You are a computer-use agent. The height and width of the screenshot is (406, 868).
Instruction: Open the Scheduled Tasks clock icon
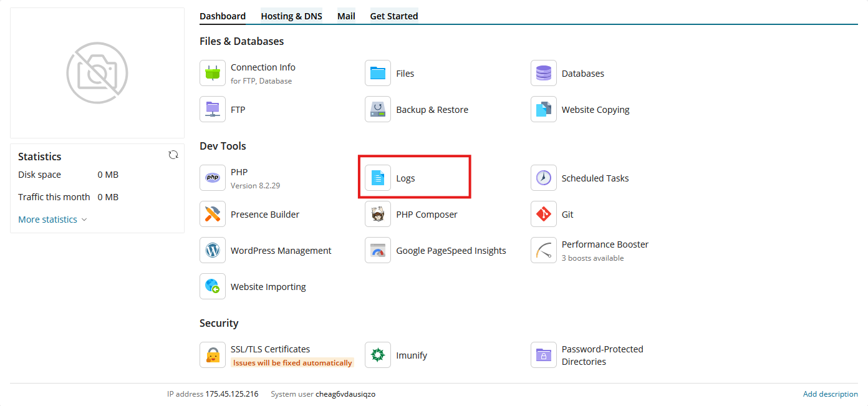(544, 178)
